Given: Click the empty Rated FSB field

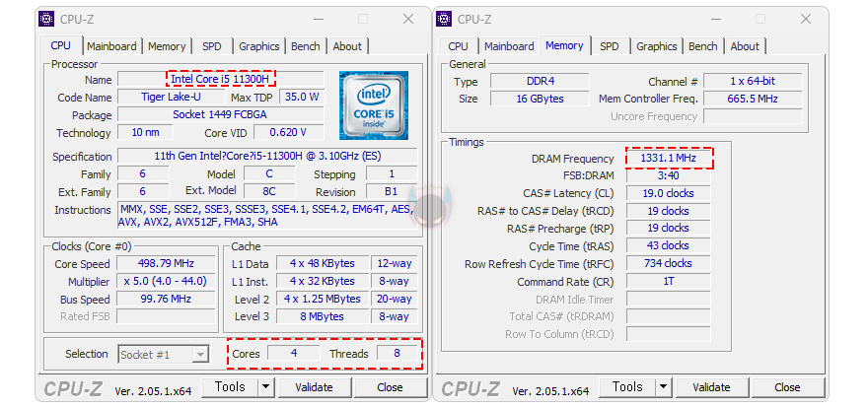Looking at the screenshot, I should tap(166, 316).
